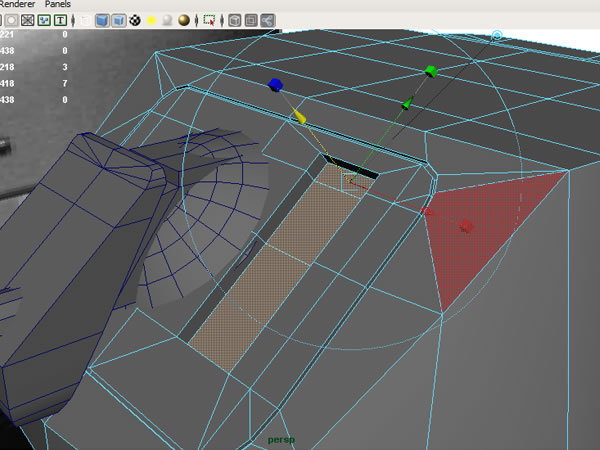Screen dimensions: 600x450
Task: Toggle high quality rendering gold sphere icon
Action: click(x=184, y=20)
